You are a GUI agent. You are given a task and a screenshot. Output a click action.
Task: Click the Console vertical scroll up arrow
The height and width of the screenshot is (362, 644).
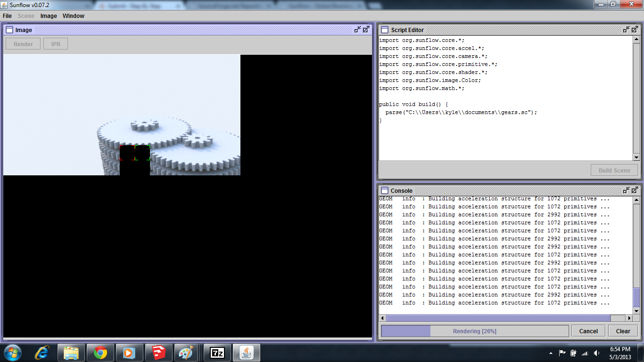coord(636,200)
